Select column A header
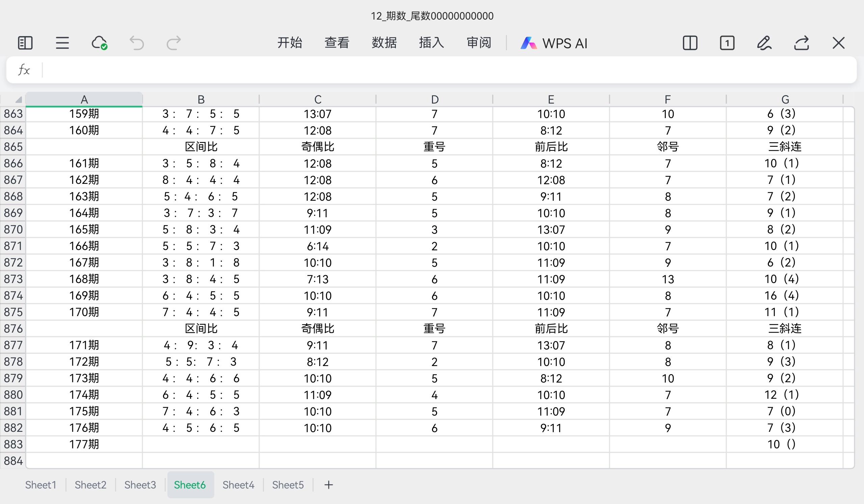 [x=84, y=100]
